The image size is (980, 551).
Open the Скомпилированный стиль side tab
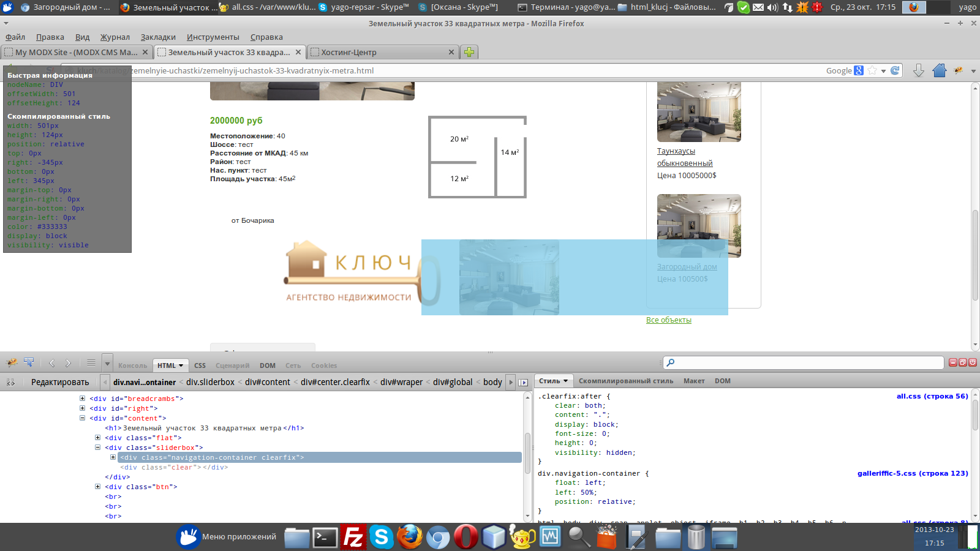[x=626, y=381]
